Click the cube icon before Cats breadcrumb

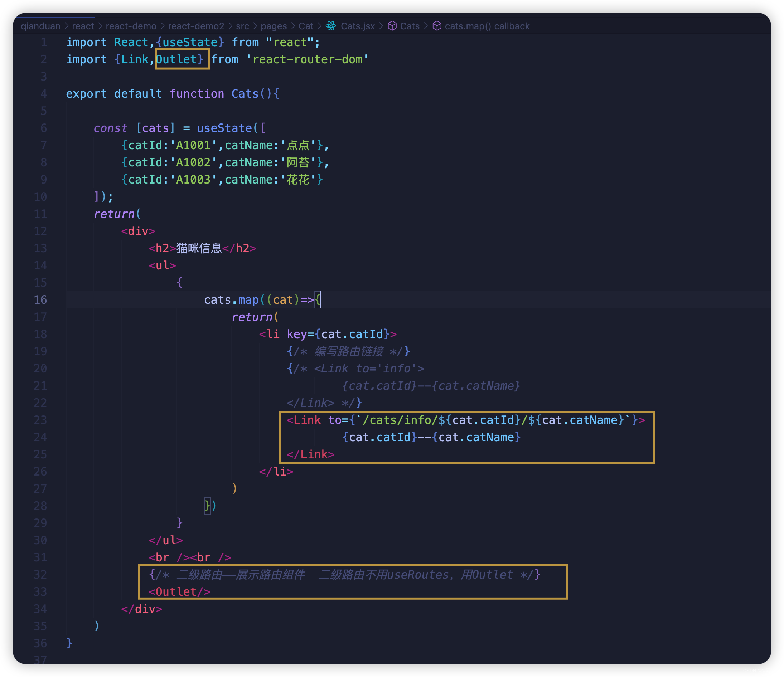click(x=392, y=26)
